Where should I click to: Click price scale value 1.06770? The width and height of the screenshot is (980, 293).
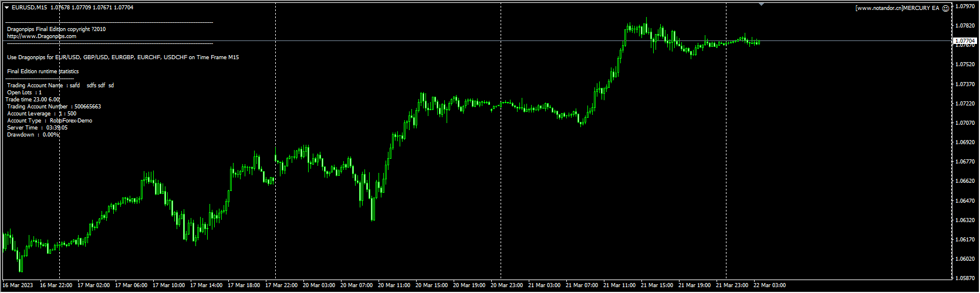(965, 162)
